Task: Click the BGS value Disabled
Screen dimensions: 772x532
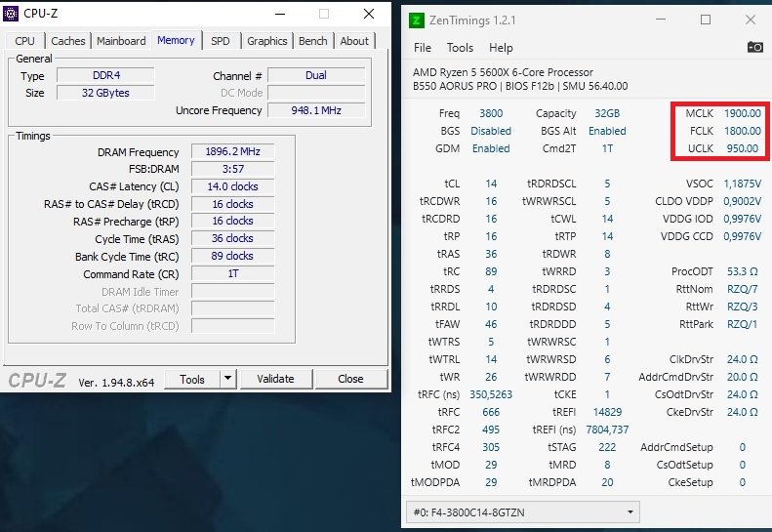Action: pos(491,131)
